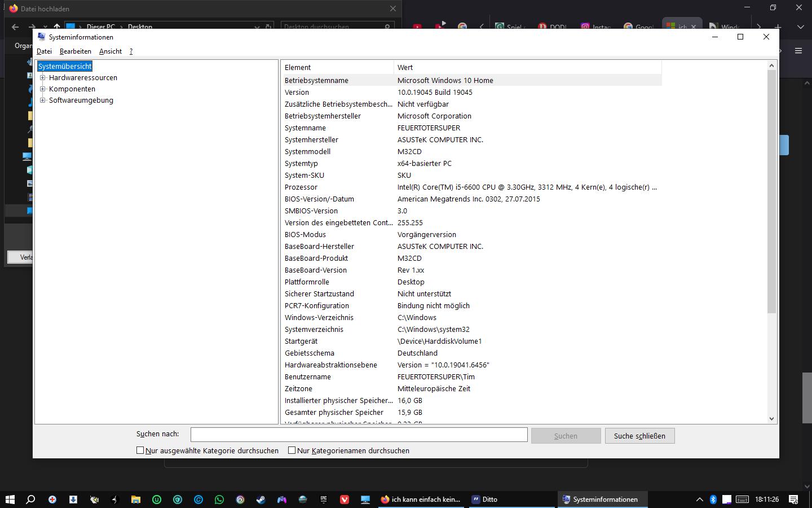Expand the Komponenten tree node

click(43, 89)
